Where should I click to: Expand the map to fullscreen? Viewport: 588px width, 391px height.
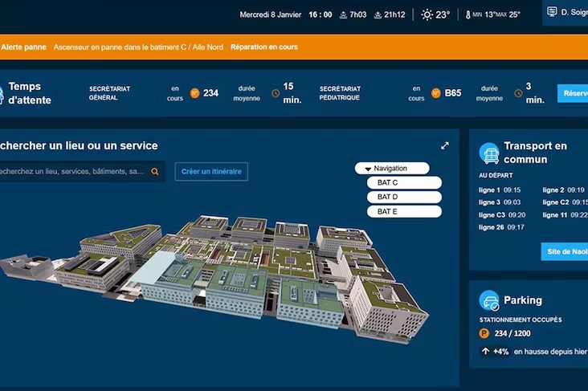(445, 146)
